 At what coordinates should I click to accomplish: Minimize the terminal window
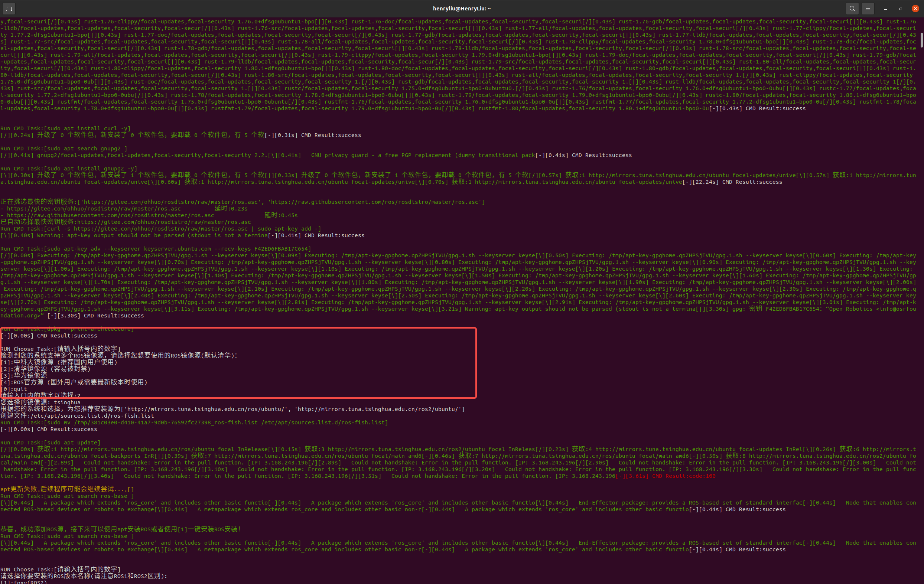886,9
